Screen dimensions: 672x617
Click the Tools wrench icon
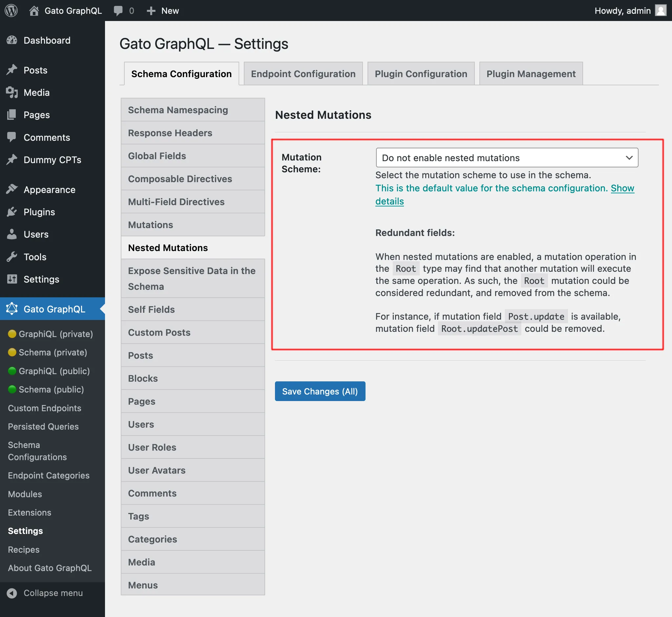tap(12, 256)
